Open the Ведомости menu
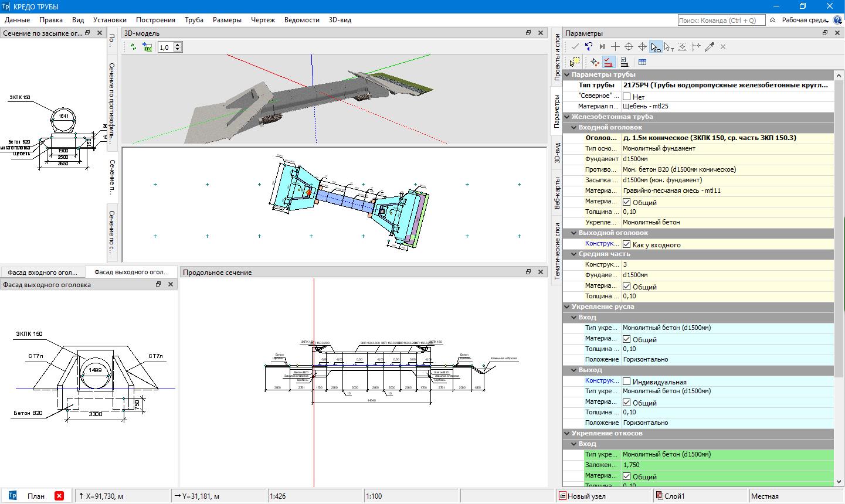 [302, 20]
